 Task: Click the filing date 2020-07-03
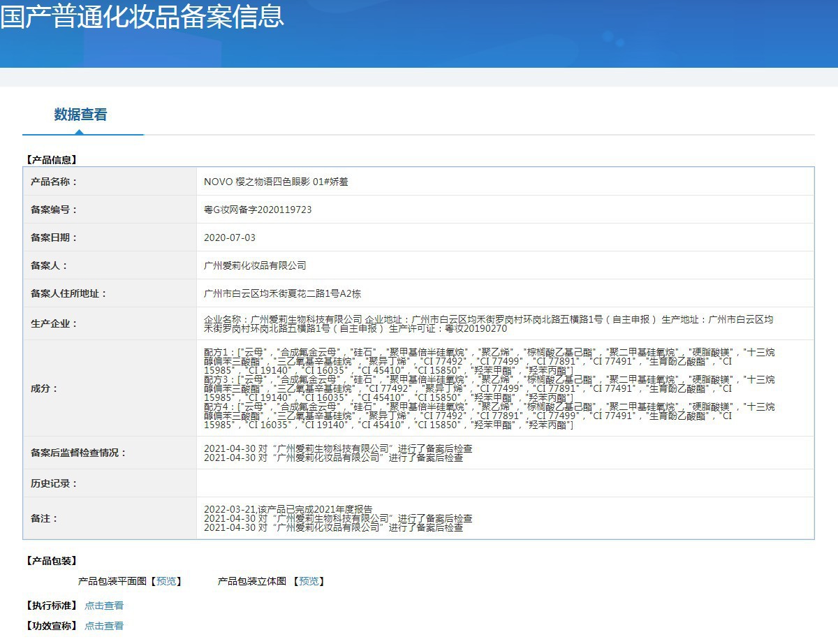pos(230,237)
